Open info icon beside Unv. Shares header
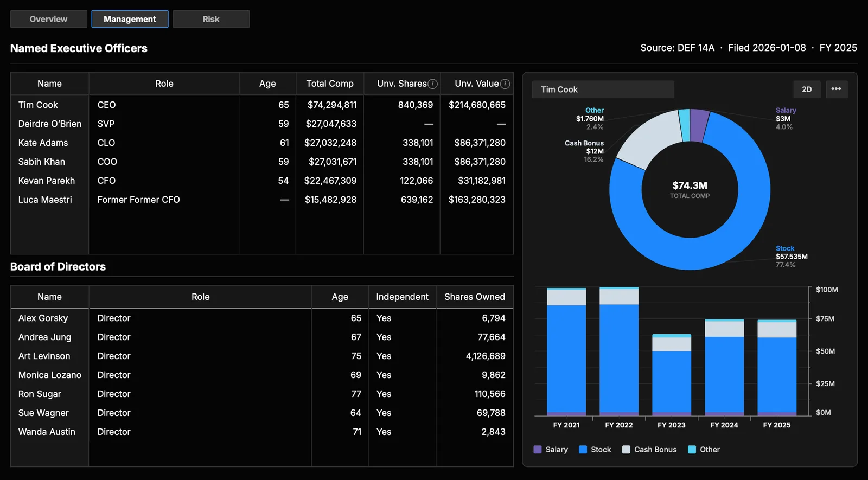 point(432,84)
